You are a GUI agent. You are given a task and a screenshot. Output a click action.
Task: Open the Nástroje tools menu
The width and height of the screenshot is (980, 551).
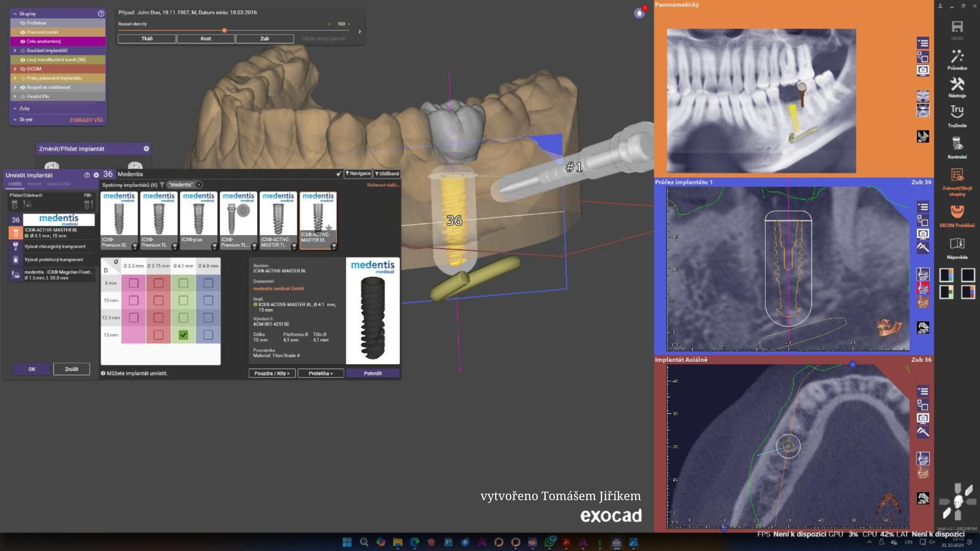coord(957,87)
